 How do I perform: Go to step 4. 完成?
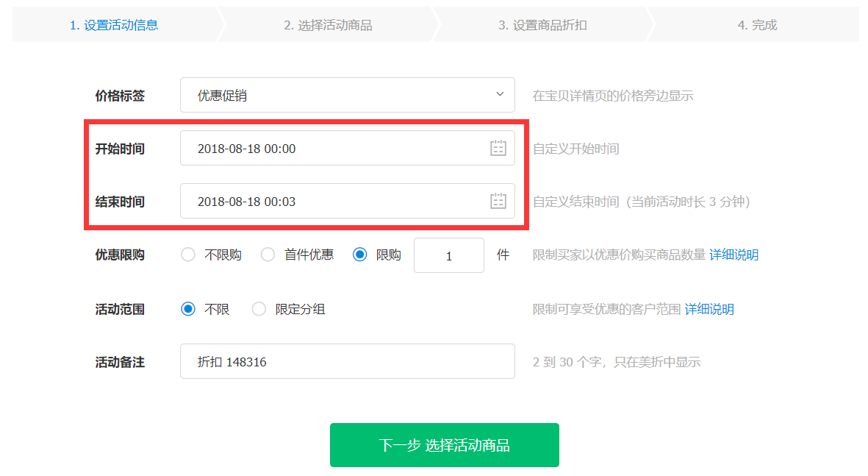coord(757,25)
